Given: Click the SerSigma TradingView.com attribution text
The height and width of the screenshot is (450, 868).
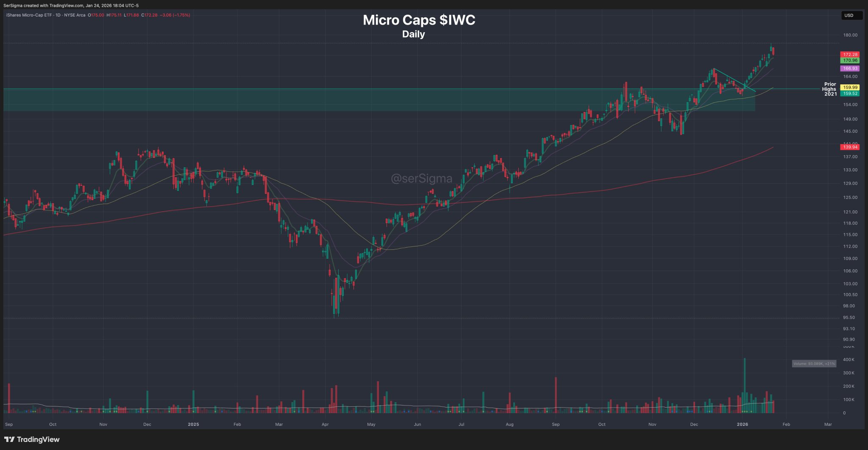Looking at the screenshot, I should 71,6.
